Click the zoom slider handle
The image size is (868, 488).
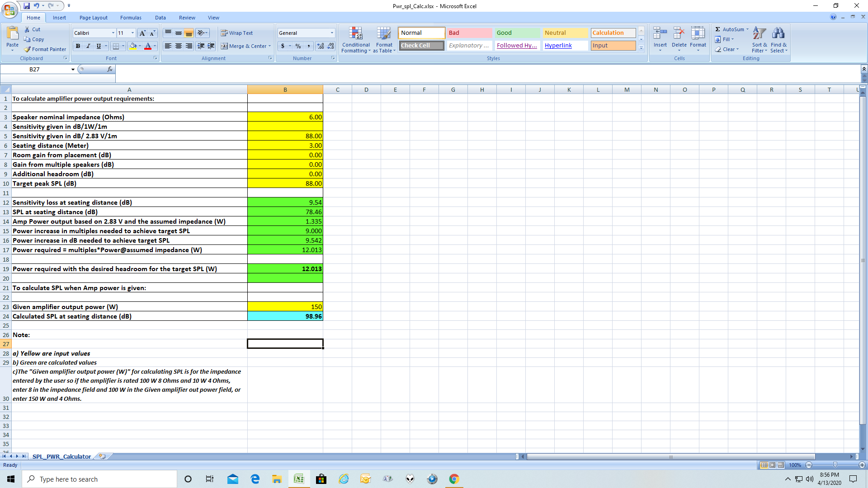[x=835, y=465]
